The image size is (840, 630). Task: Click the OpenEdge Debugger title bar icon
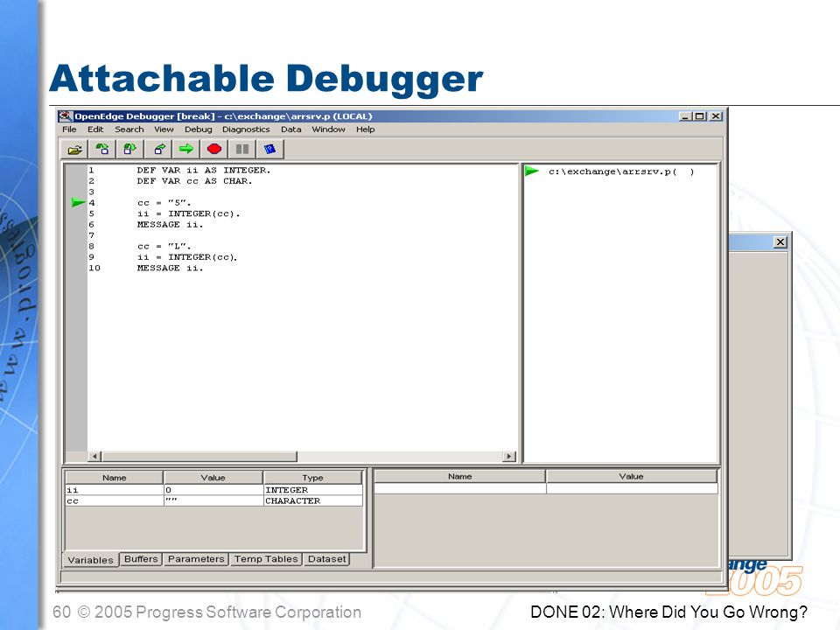[66, 116]
